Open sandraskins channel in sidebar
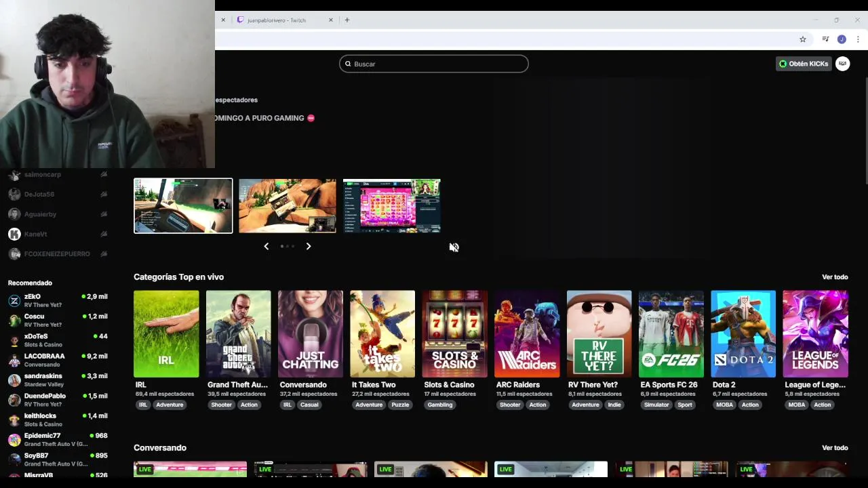The image size is (868, 488). point(58,380)
